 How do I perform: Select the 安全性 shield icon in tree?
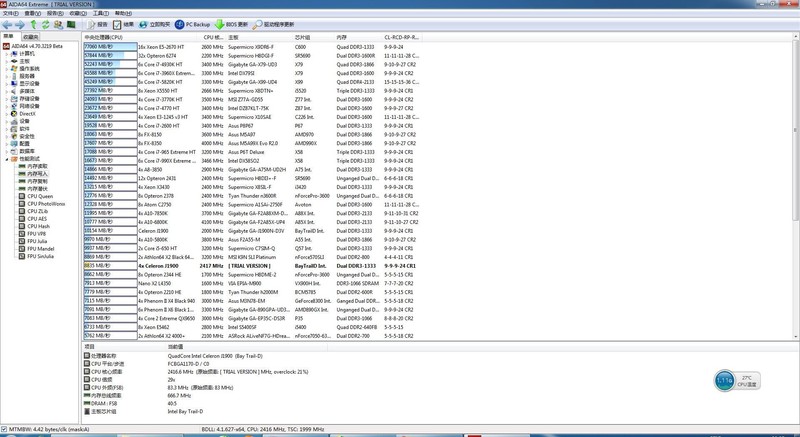pyautogui.click(x=14, y=136)
